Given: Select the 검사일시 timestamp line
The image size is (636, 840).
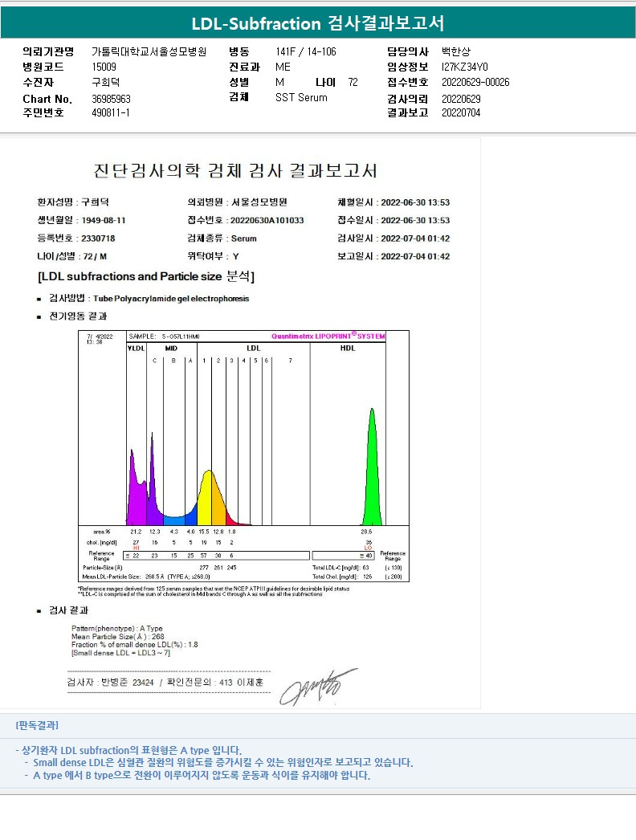Looking at the screenshot, I should click(x=393, y=239).
